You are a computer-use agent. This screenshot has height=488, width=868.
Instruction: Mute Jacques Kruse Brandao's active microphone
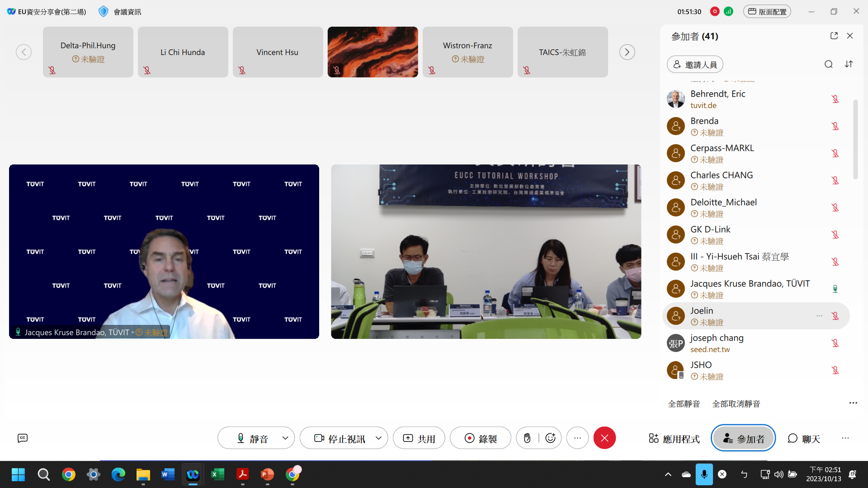[835, 289]
